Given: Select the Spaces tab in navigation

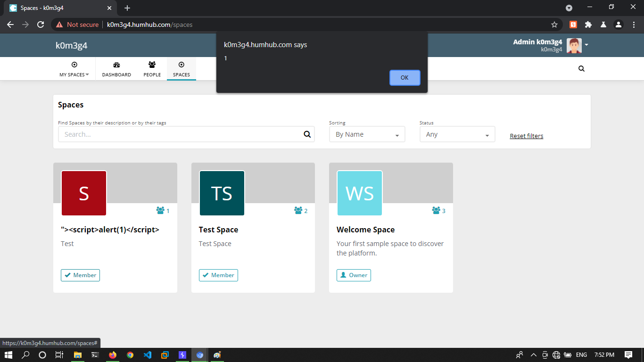Looking at the screenshot, I should (182, 69).
